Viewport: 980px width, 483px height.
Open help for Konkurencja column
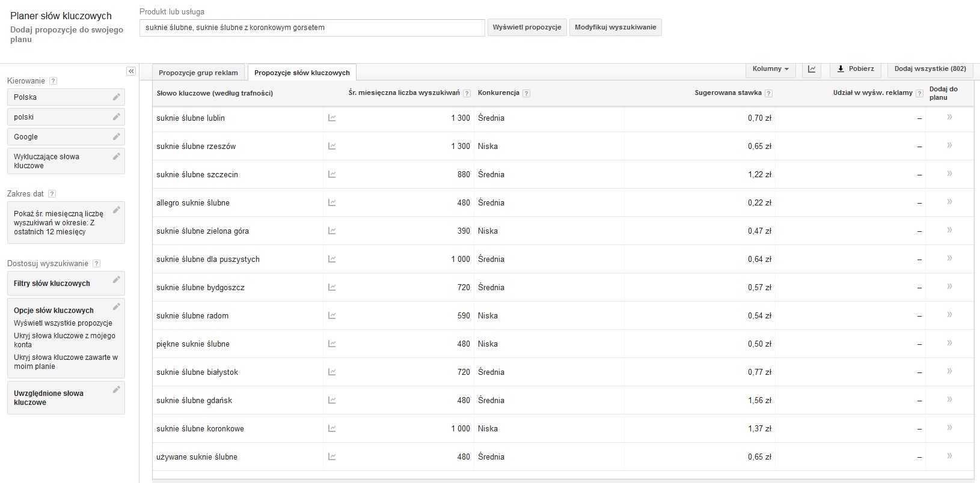[x=526, y=93]
